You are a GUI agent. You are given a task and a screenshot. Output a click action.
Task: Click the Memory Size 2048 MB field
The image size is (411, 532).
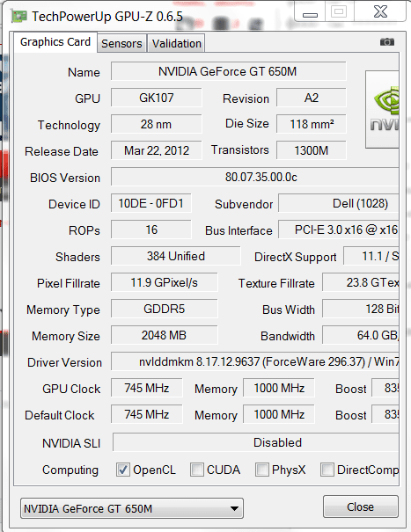164,335
